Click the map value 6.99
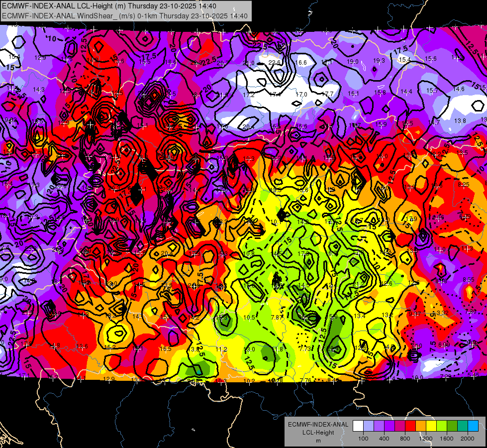Screen dimensions: 487x448 444,344
